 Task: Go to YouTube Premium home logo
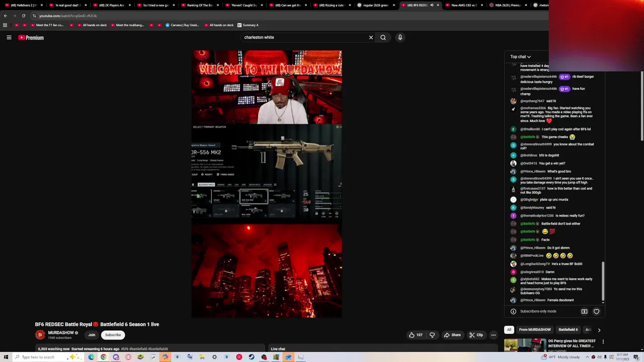(x=31, y=38)
